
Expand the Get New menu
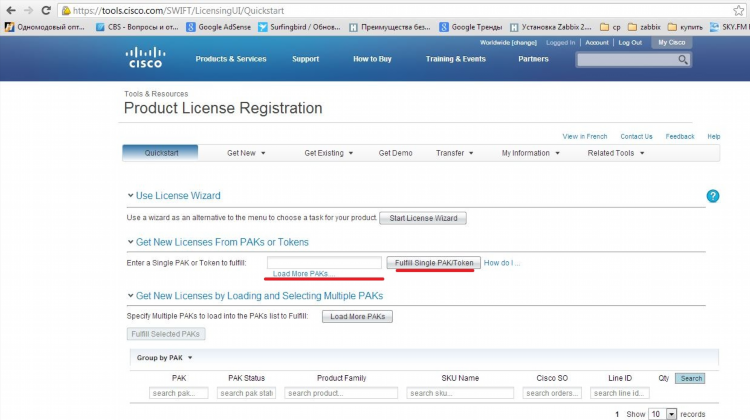pyautogui.click(x=246, y=153)
